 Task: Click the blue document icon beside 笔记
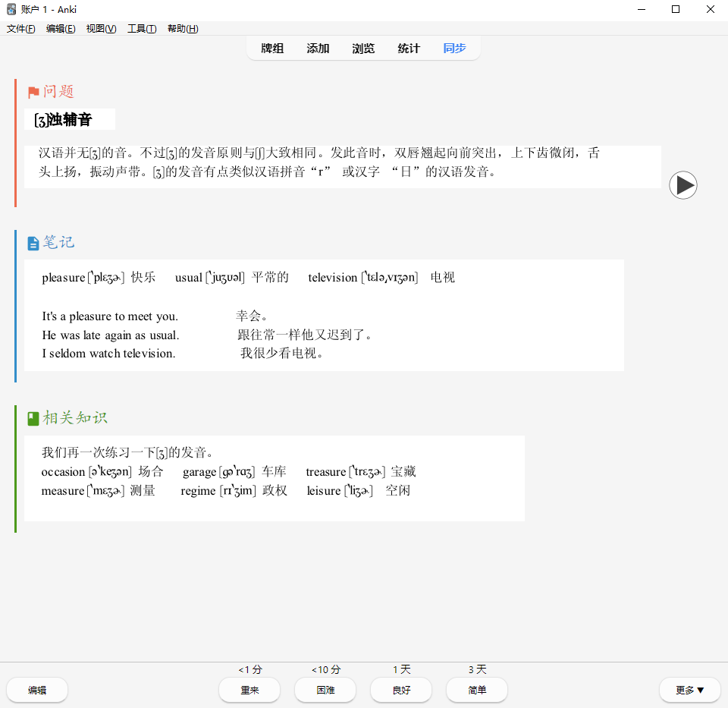tap(33, 244)
